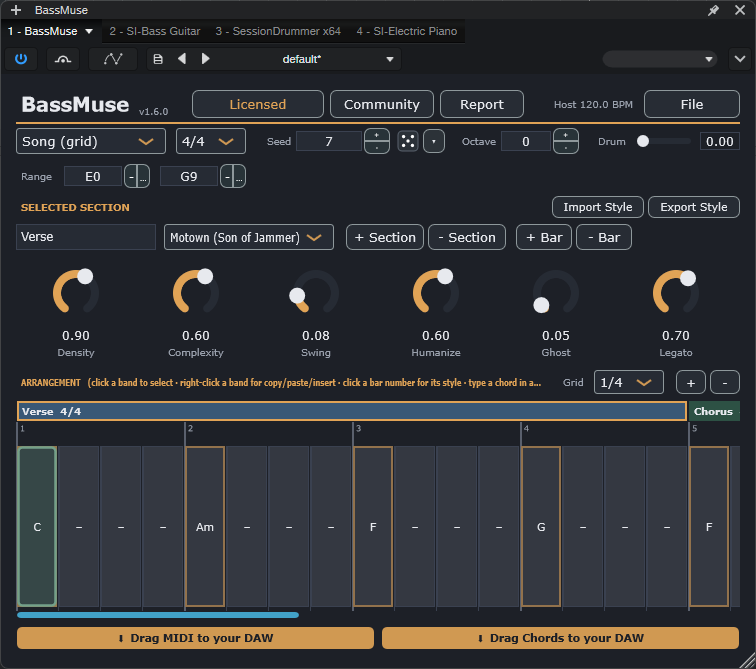Add a bar with + Bar
756x669 pixels.
[544, 237]
